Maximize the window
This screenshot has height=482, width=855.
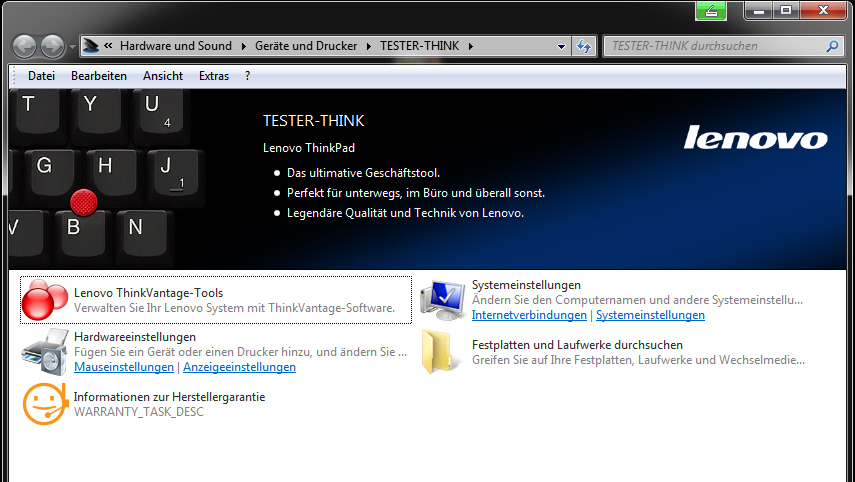pyautogui.click(x=786, y=10)
